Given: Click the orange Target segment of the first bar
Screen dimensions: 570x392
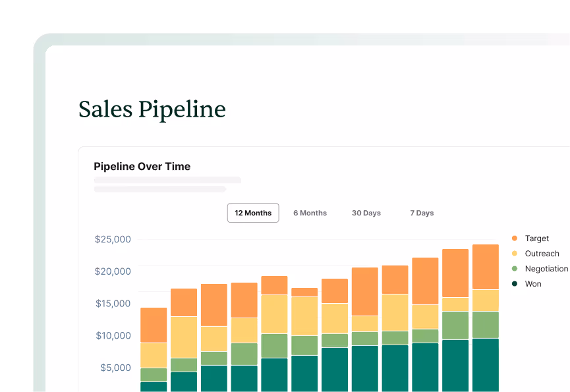Looking at the screenshot, I should 154,325.
